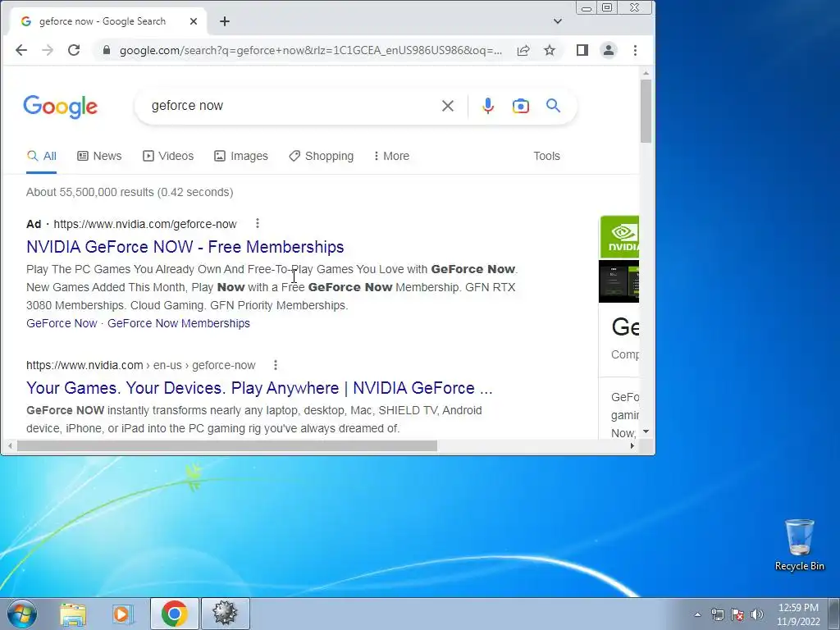Expand the More search filters menu
840x630 pixels.
point(391,156)
